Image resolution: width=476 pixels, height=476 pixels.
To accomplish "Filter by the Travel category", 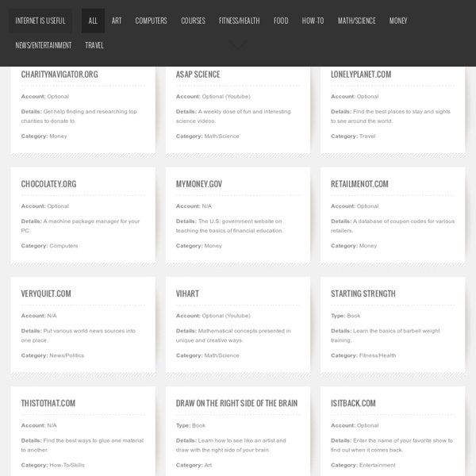I will [94, 45].
